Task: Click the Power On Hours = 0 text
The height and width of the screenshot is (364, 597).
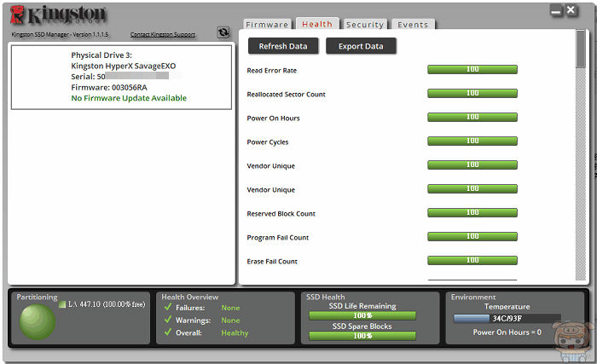Action: [507, 332]
